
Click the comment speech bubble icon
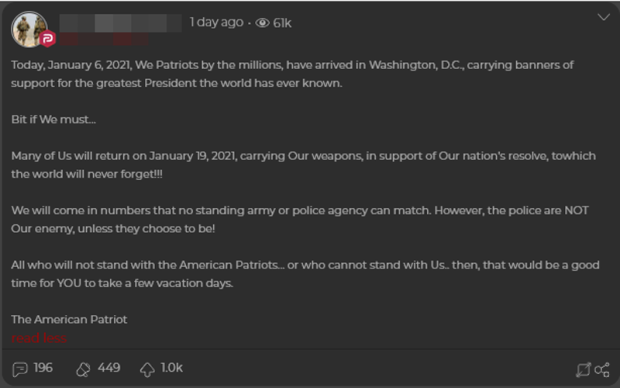click(x=20, y=369)
